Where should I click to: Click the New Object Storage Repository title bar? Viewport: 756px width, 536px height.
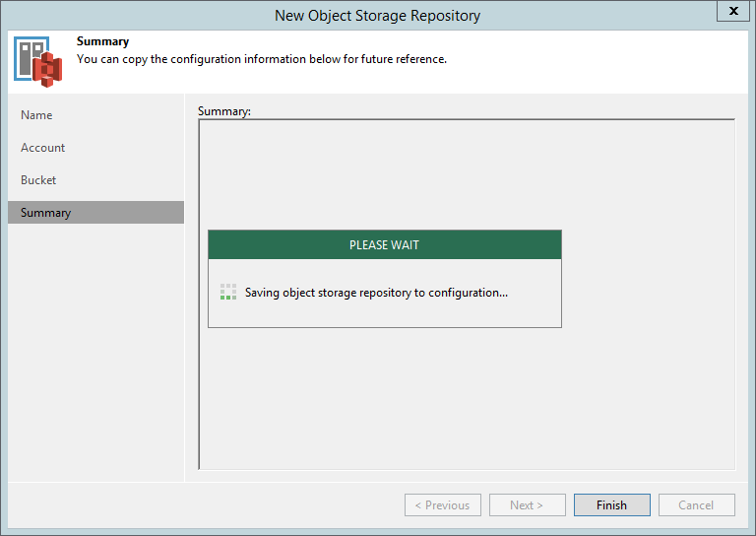(x=378, y=16)
